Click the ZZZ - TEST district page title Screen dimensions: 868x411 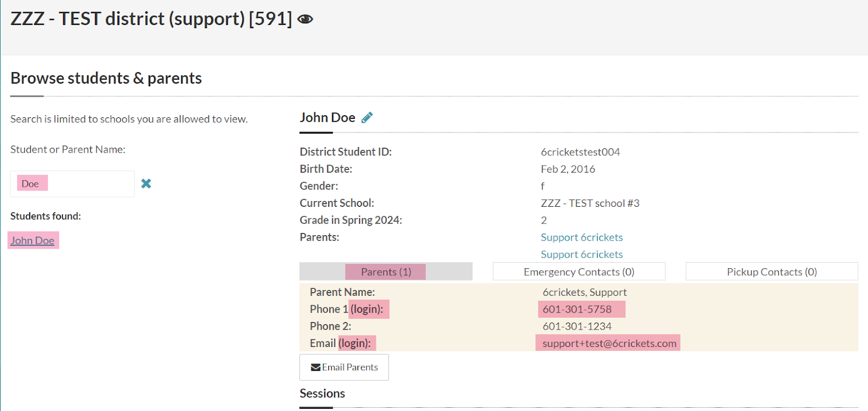point(151,19)
